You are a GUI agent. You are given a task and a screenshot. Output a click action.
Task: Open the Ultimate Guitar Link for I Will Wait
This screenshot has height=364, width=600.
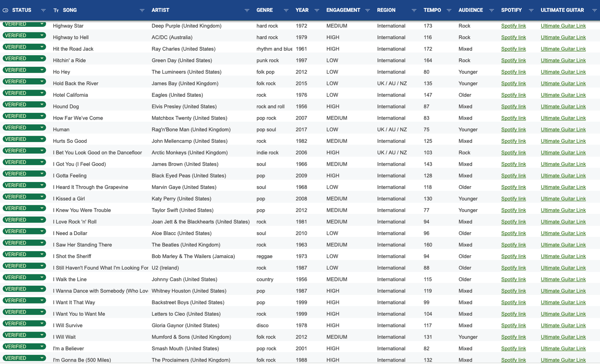563,337
